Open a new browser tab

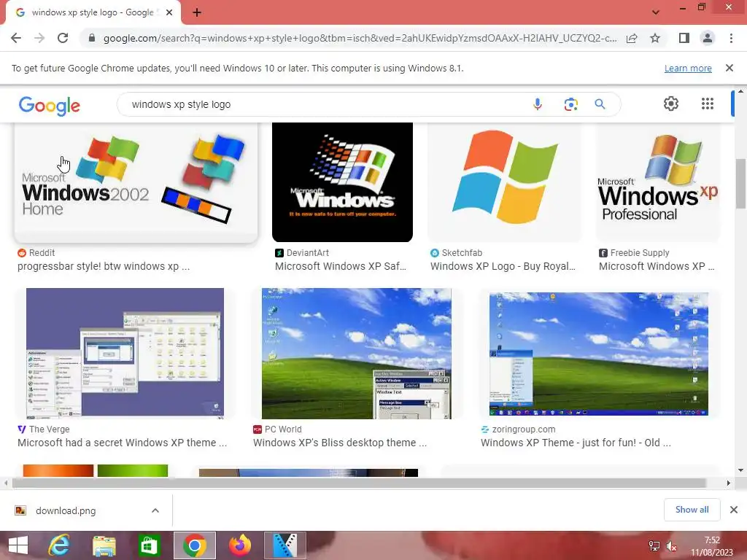click(197, 13)
